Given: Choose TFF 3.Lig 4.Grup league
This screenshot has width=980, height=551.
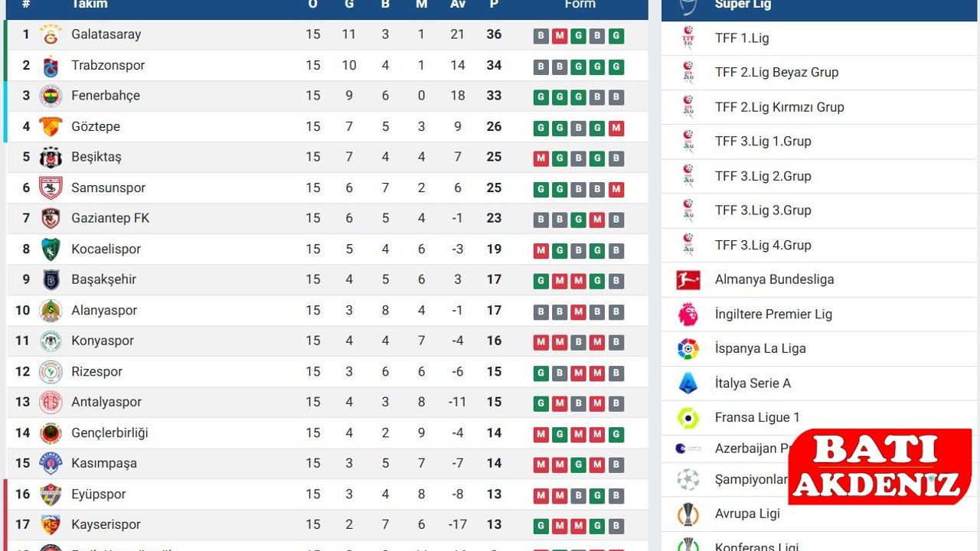Looking at the screenshot, I should 763,246.
